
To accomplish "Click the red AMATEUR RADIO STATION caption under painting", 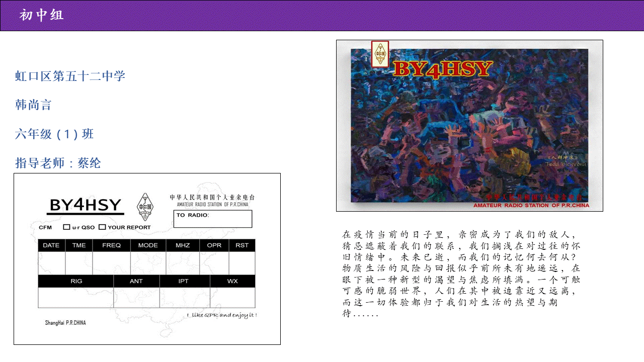I will (x=531, y=205).
